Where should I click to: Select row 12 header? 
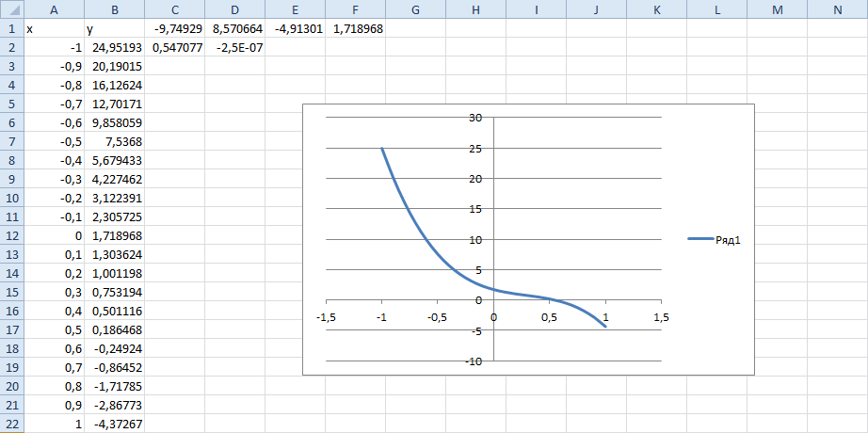11,236
